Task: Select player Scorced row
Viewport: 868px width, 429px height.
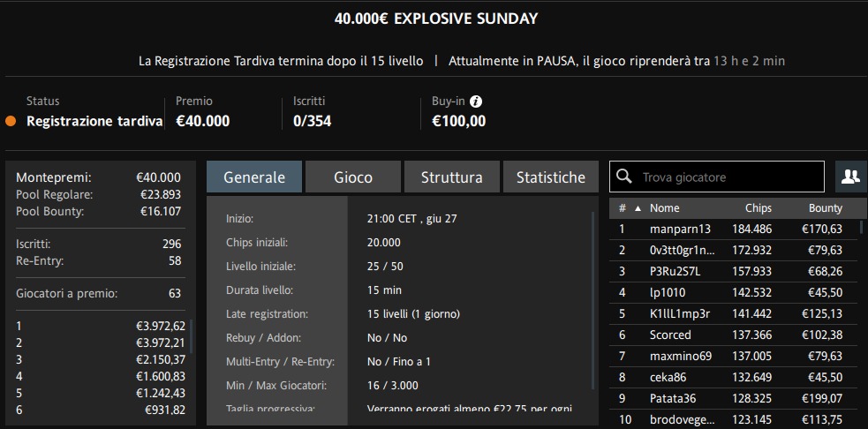Action: pyautogui.click(x=734, y=335)
